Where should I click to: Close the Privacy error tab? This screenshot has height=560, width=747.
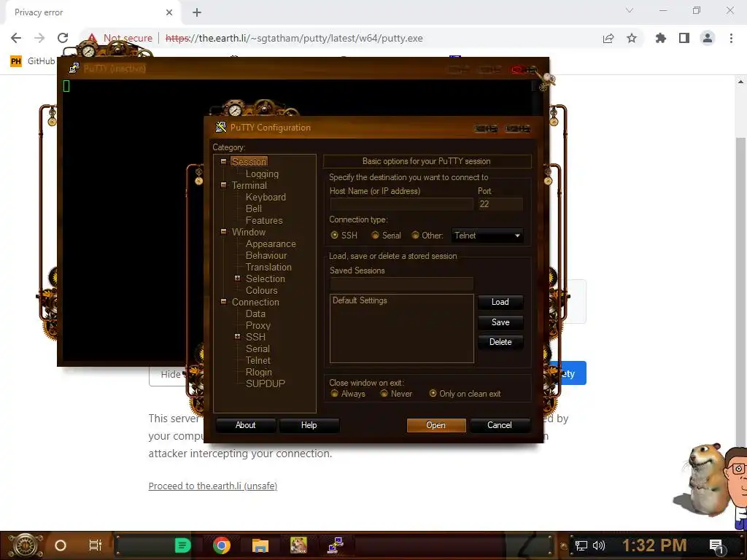tap(169, 12)
